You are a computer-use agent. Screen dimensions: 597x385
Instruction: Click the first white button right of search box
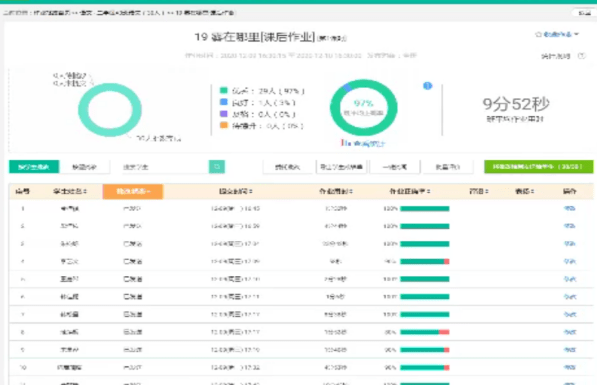click(x=287, y=167)
